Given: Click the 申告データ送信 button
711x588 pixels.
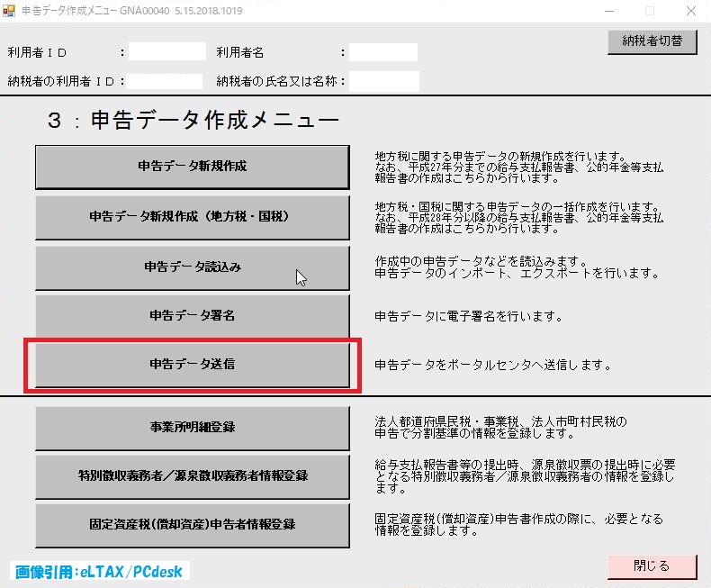Looking at the screenshot, I should tap(193, 365).
